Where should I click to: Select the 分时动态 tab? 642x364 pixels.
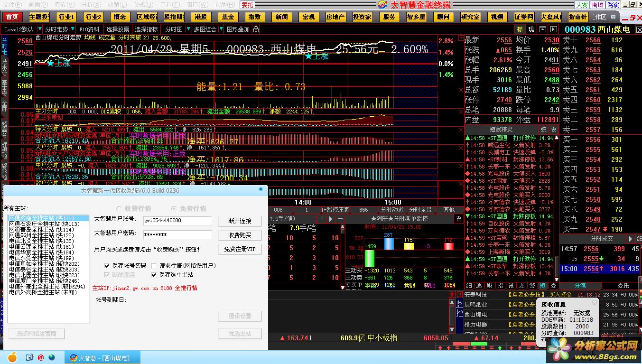392,209
